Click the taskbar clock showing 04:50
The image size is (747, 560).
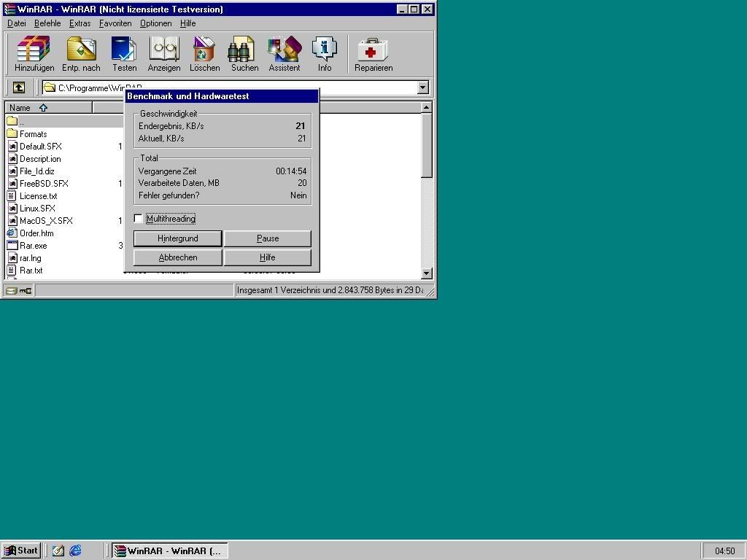pyautogui.click(x=724, y=551)
